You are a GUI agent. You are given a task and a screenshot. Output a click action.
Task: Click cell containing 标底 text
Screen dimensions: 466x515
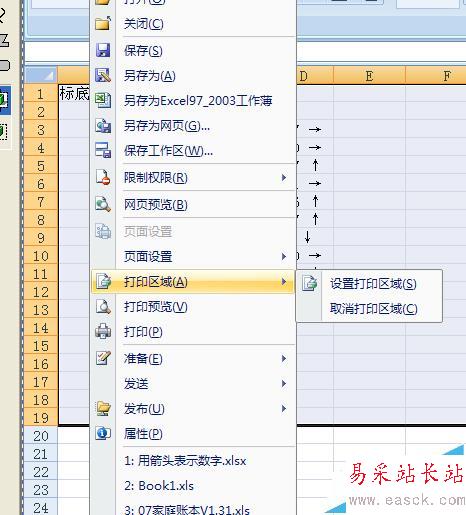74,94
